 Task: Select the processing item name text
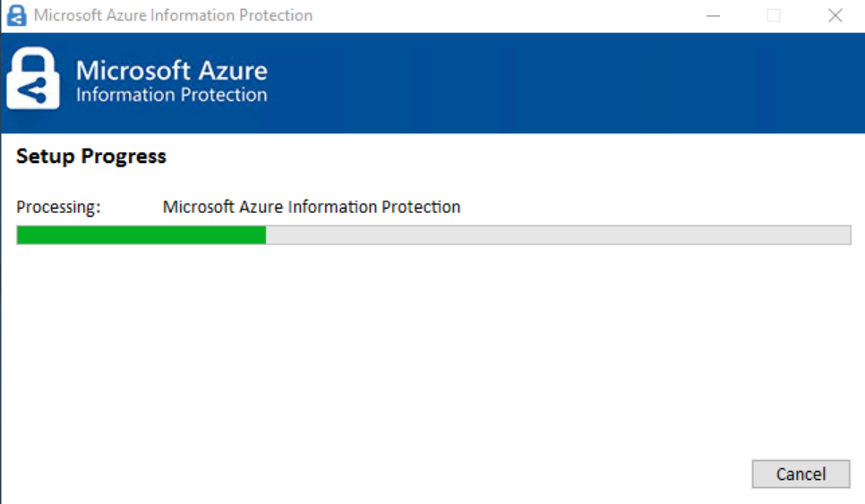click(311, 208)
